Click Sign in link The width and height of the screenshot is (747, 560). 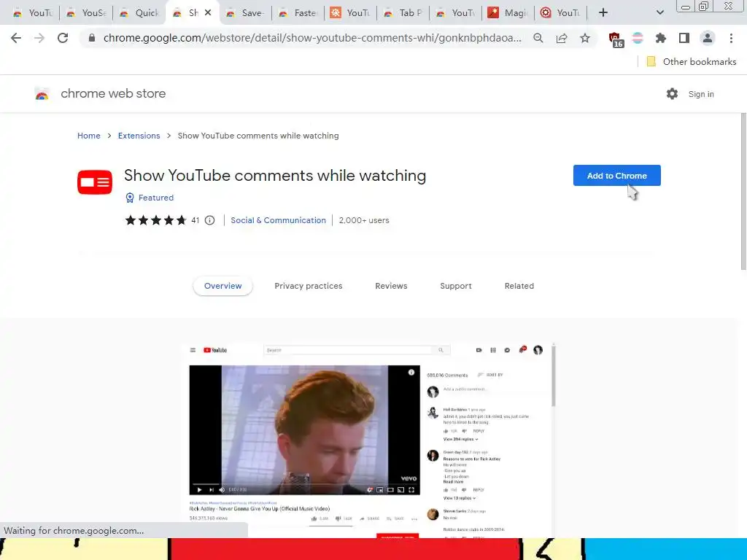(701, 94)
